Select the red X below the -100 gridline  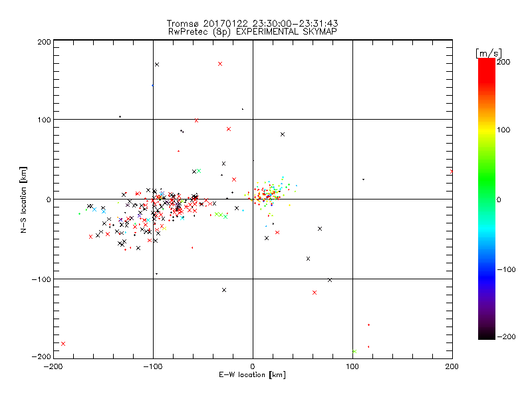point(314,293)
